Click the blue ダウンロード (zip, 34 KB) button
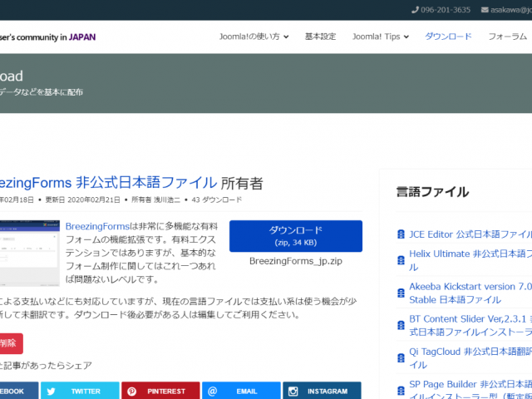The height and width of the screenshot is (399, 532). [296, 236]
